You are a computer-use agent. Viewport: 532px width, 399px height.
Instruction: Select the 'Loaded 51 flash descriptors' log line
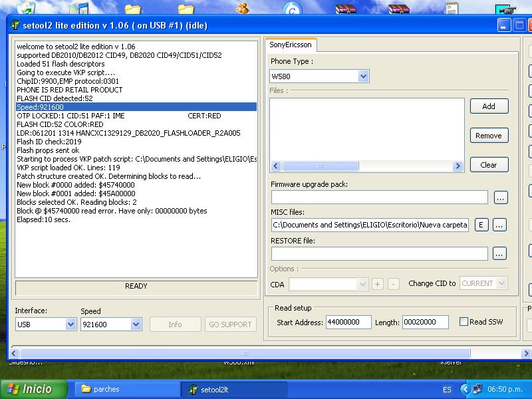pos(61,64)
